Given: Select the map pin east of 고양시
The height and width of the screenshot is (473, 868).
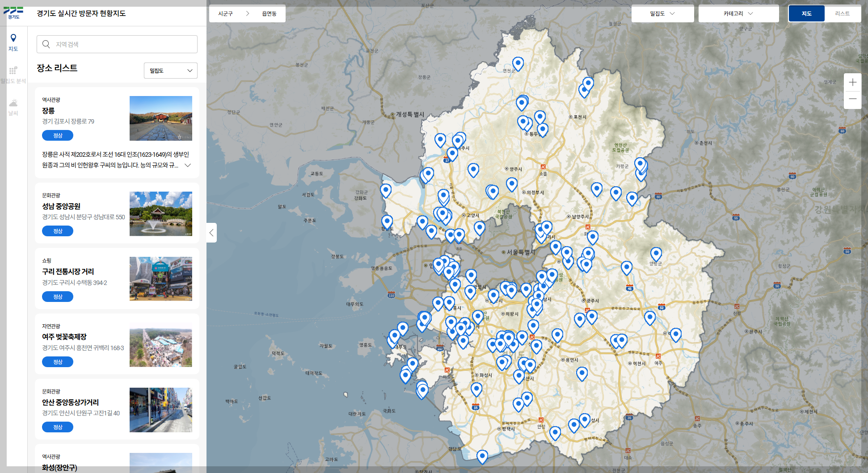Looking at the screenshot, I should point(480,228).
